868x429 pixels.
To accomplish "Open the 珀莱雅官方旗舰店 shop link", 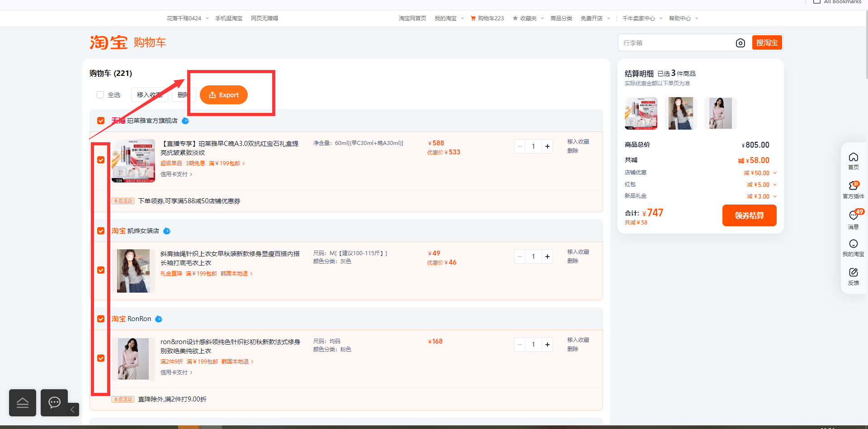I will click(152, 121).
